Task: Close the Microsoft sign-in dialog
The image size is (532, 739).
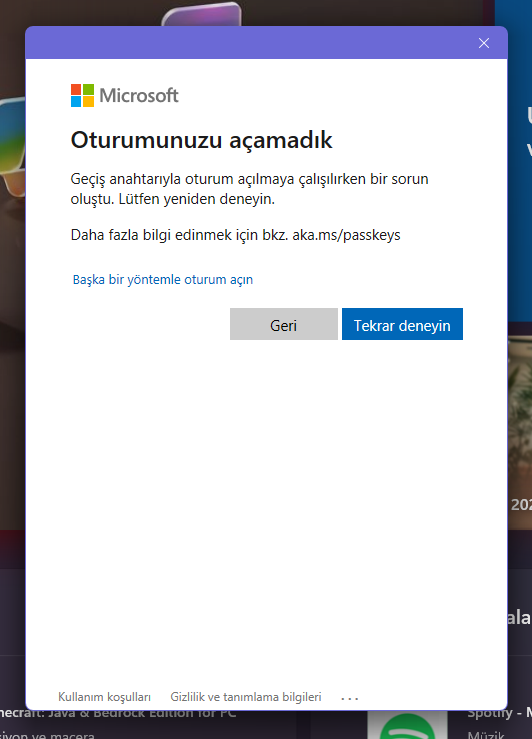Action: coord(483,43)
